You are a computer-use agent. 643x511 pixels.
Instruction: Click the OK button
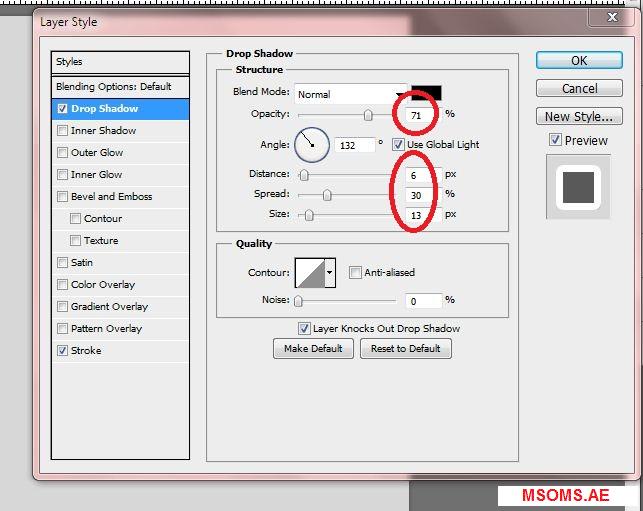579,61
